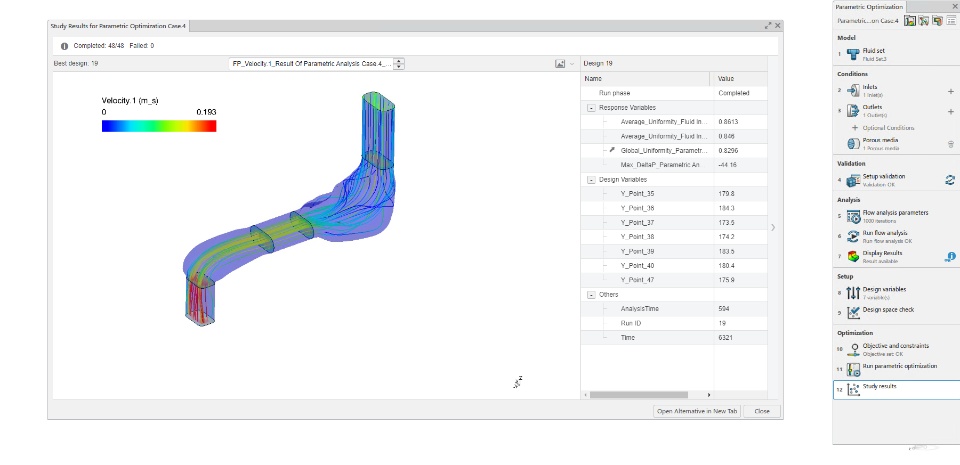Click Open Alternative in New Tab
The height and width of the screenshot is (465, 960).
[x=697, y=411]
